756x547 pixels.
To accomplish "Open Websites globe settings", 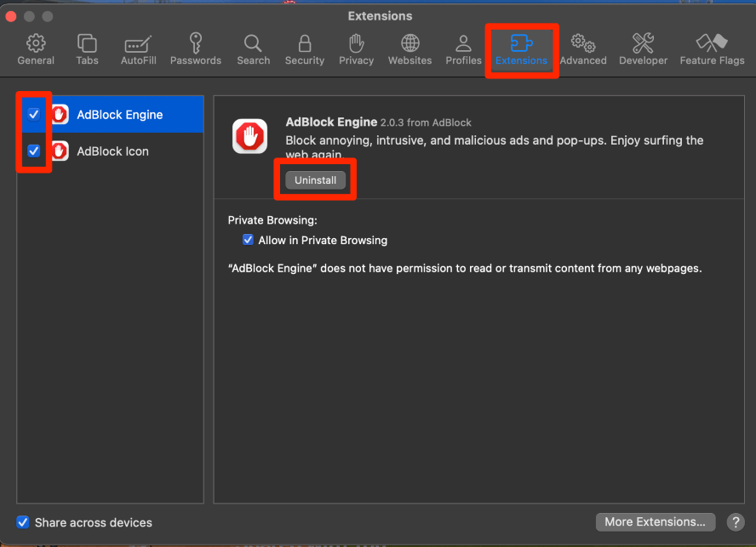I will [409, 49].
